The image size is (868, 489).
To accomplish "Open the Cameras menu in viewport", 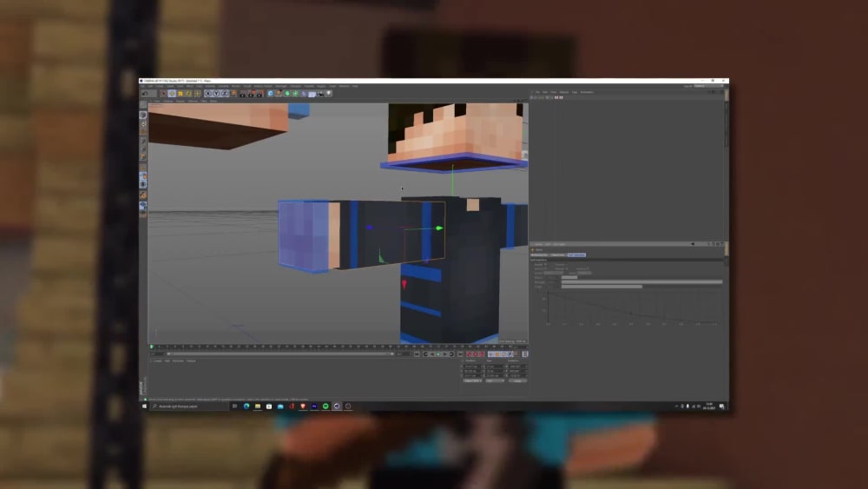I will tap(168, 101).
